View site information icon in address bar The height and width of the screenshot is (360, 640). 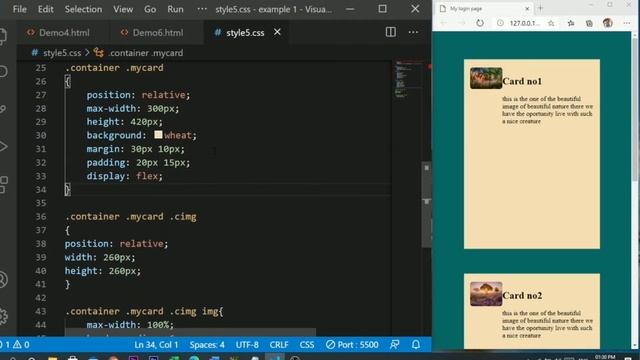click(500, 23)
